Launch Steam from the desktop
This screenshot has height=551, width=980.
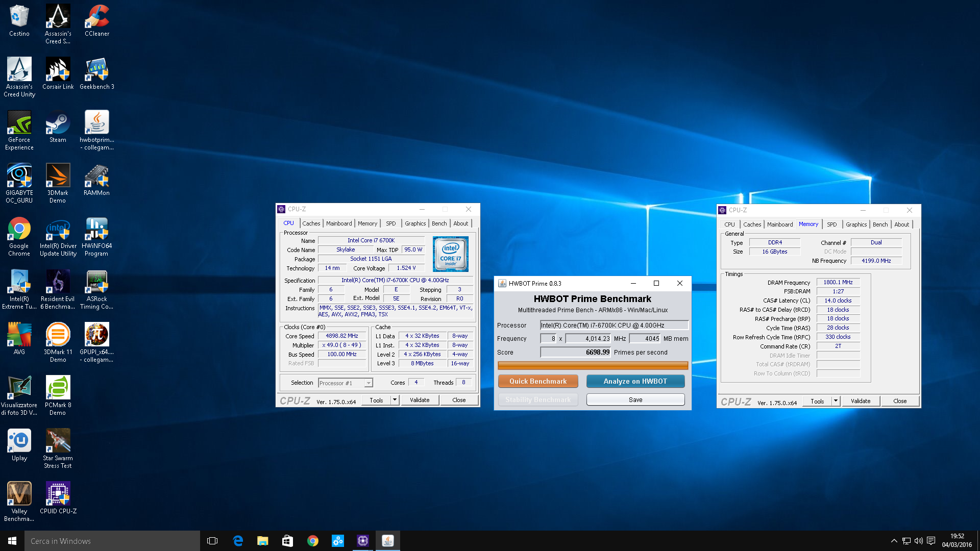coord(58,127)
